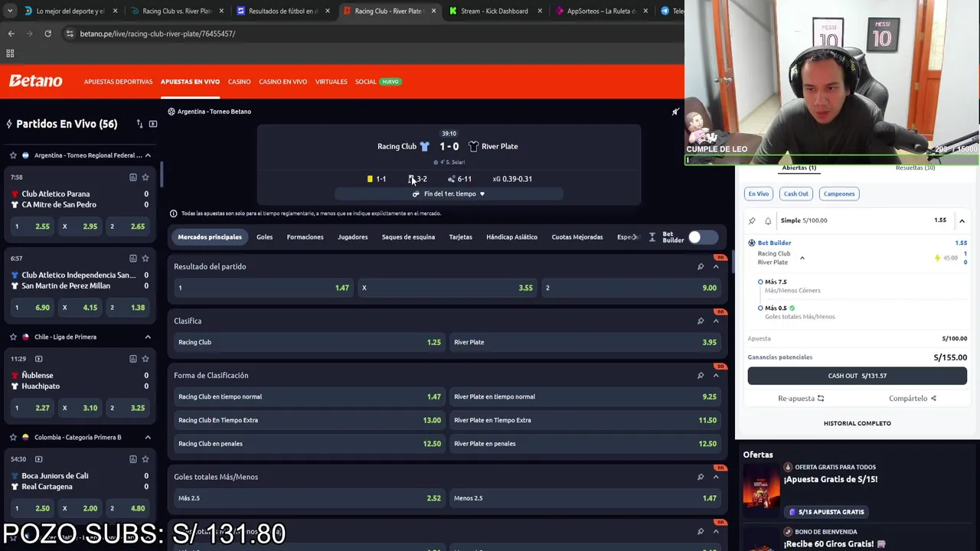
Task: Switch to the Hándicap Asiático tab
Action: coord(511,237)
